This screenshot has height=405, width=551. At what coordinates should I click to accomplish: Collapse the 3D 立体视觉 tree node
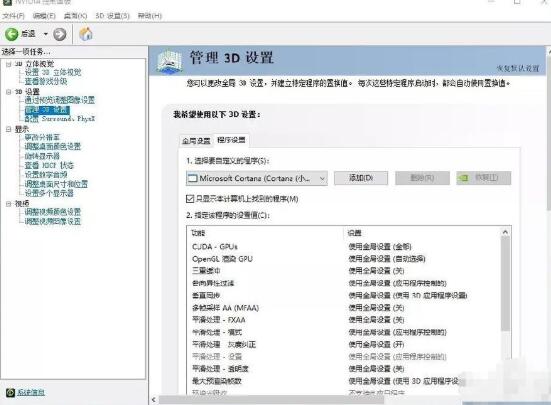[x=8, y=64]
